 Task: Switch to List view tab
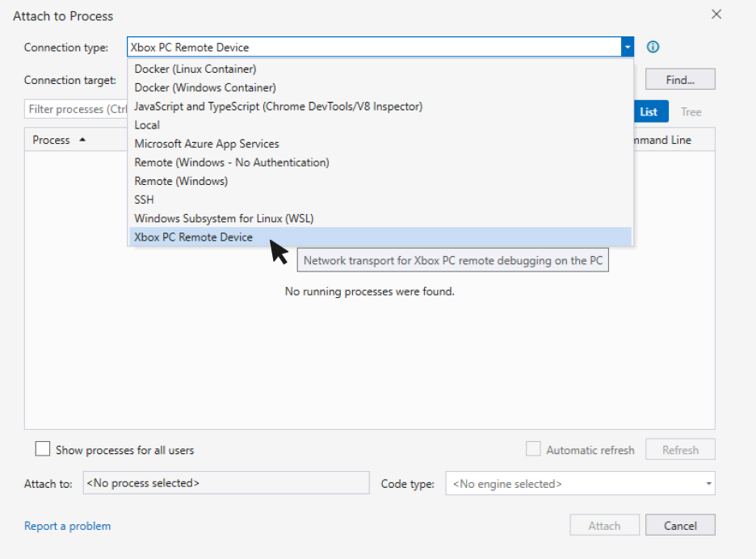click(x=649, y=111)
